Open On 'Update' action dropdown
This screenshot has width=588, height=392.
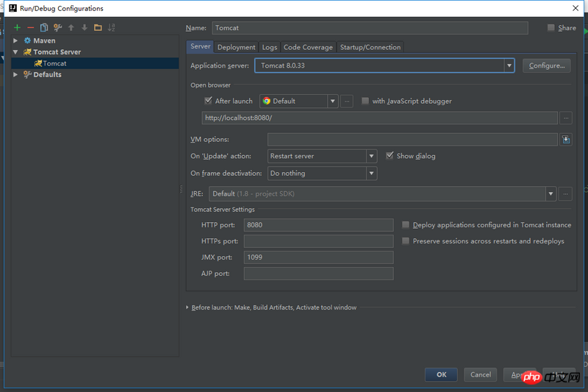point(371,156)
